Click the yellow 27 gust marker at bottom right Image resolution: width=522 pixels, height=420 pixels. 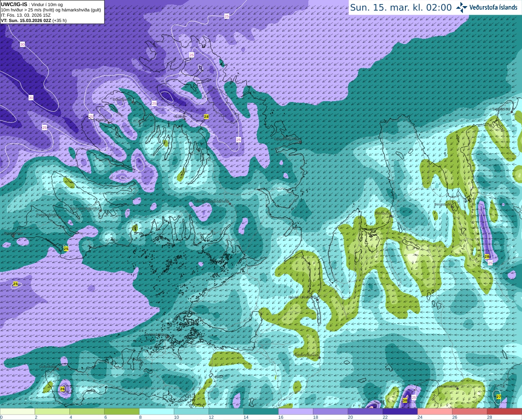pos(499,396)
